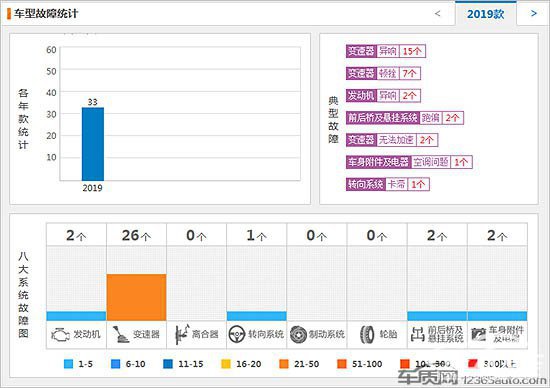
Task: Click the 前后桥及悬挂系统 跑偏 tag
Action: pyautogui.click(x=405, y=118)
